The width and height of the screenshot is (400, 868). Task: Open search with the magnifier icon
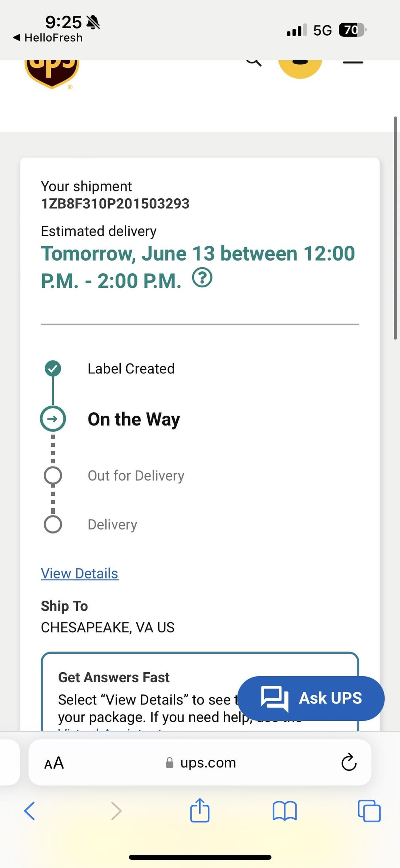(x=254, y=62)
